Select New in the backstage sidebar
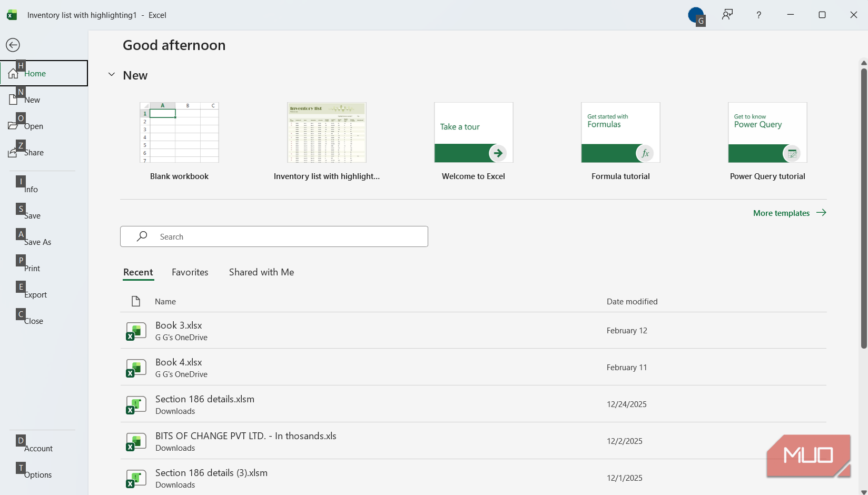Image resolution: width=868 pixels, height=495 pixels. pyautogui.click(x=44, y=100)
